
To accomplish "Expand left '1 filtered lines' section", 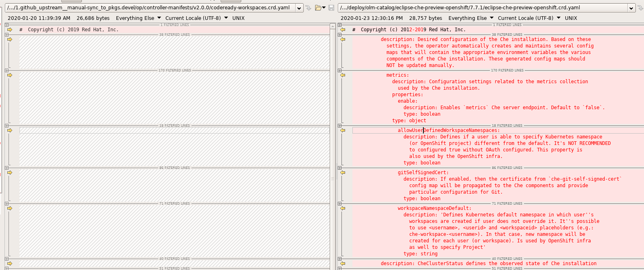I will [6, 25].
